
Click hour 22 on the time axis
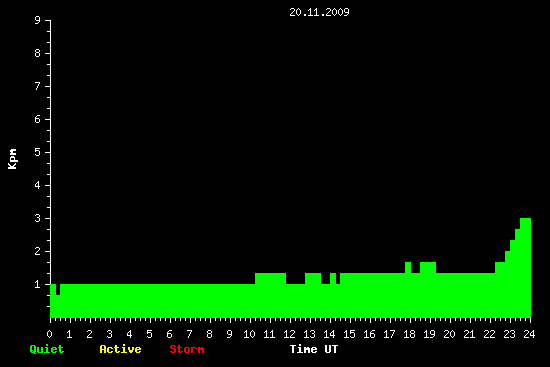coord(489,334)
